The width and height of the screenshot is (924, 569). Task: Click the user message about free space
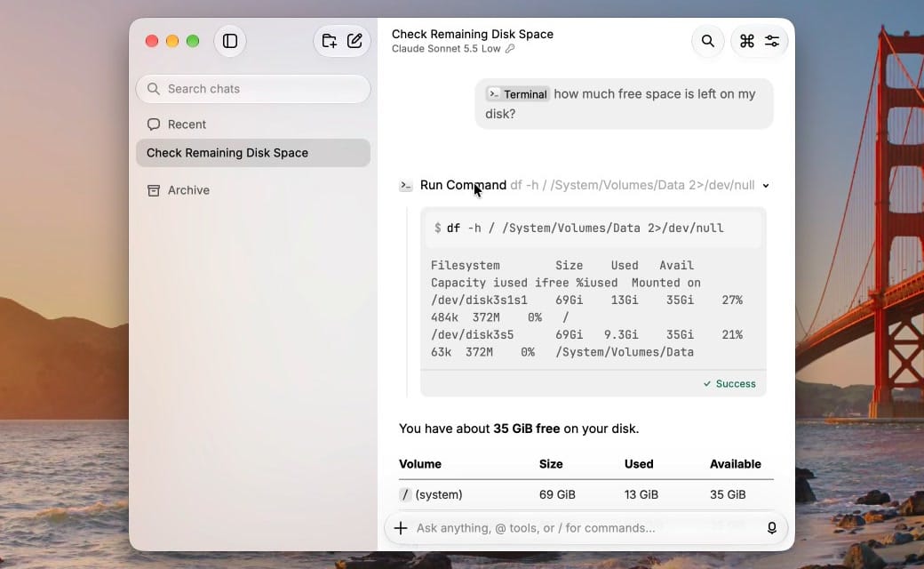(x=624, y=104)
